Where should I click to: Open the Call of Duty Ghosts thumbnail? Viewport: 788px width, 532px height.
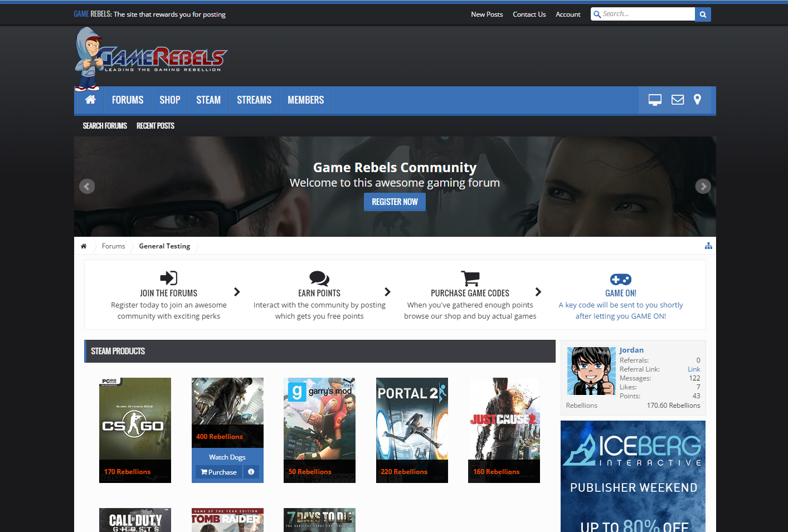tap(135, 520)
